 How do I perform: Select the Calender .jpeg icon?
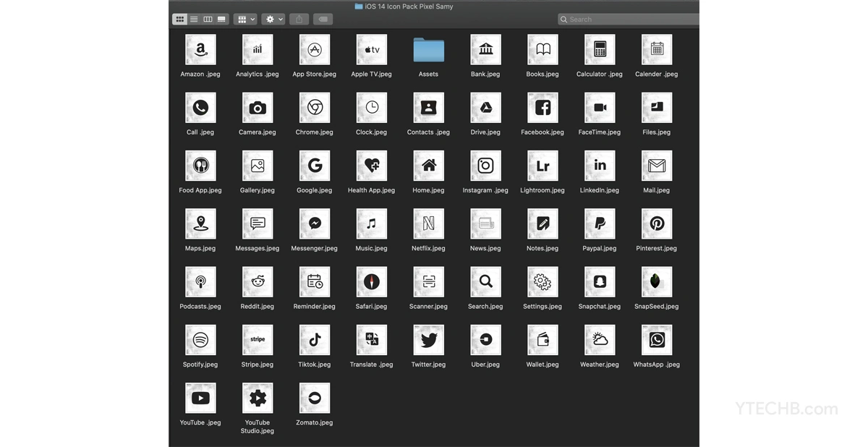[657, 49]
